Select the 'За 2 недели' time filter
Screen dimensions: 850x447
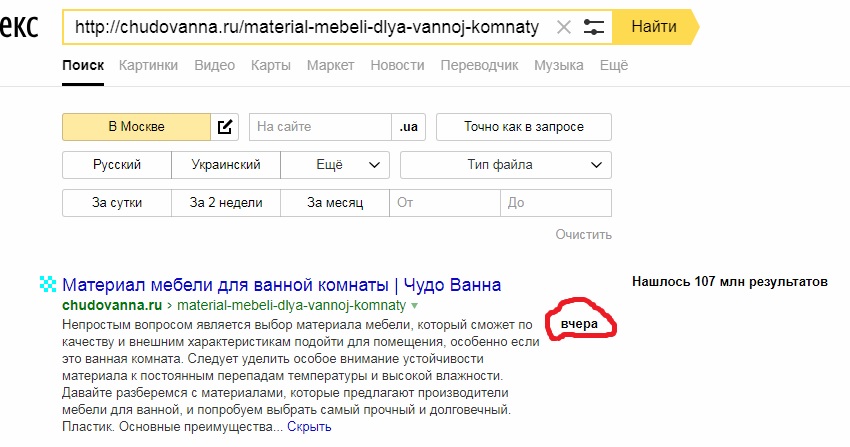coord(226,203)
